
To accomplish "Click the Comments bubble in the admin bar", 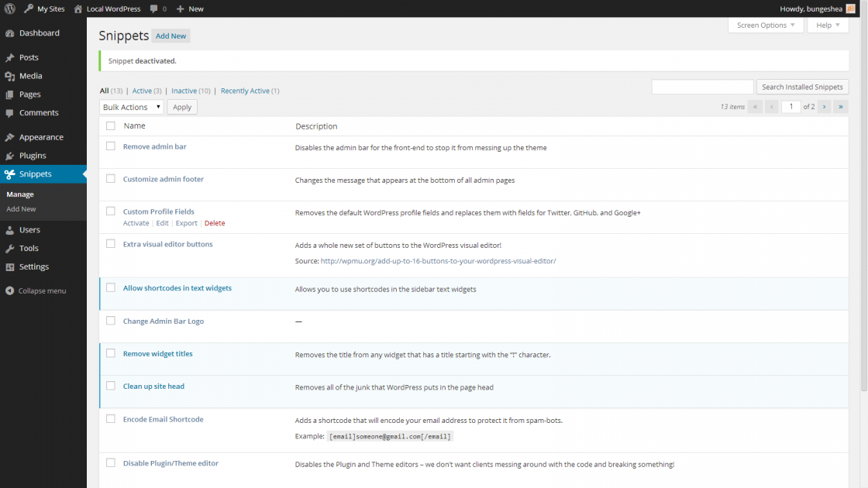I will tap(155, 9).
